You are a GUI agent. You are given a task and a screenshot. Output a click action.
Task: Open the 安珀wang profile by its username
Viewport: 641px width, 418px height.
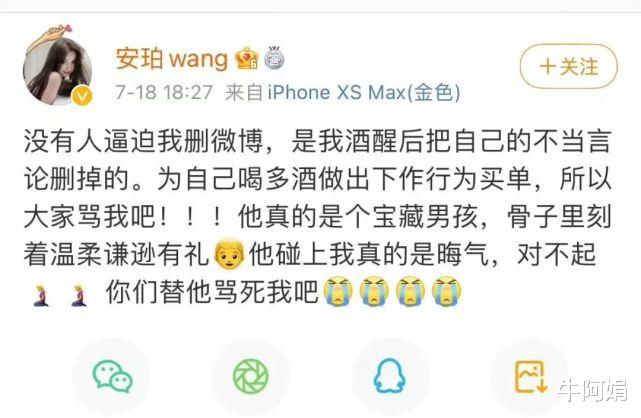[x=172, y=58]
